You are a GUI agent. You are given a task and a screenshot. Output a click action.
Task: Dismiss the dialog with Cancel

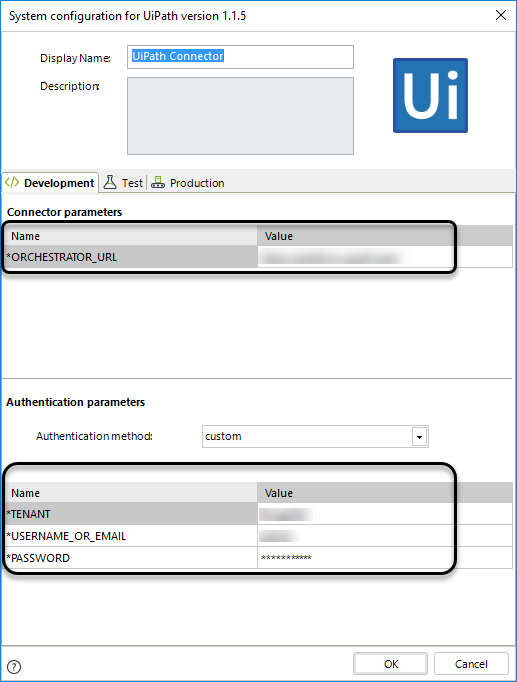pos(471,664)
